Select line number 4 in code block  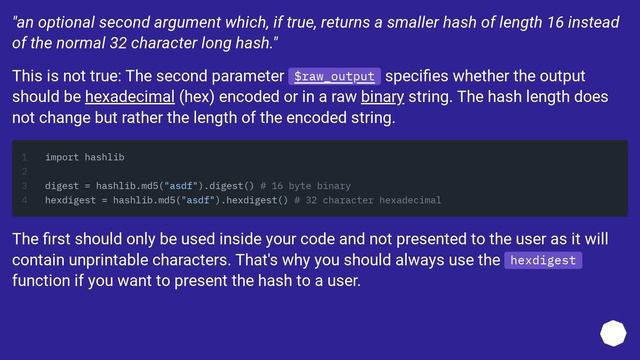24,200
